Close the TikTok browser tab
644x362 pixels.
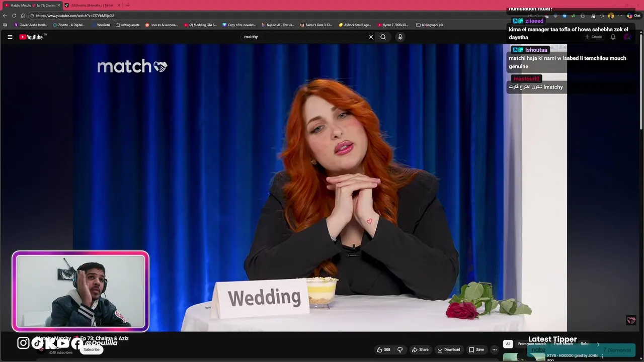coord(119,6)
